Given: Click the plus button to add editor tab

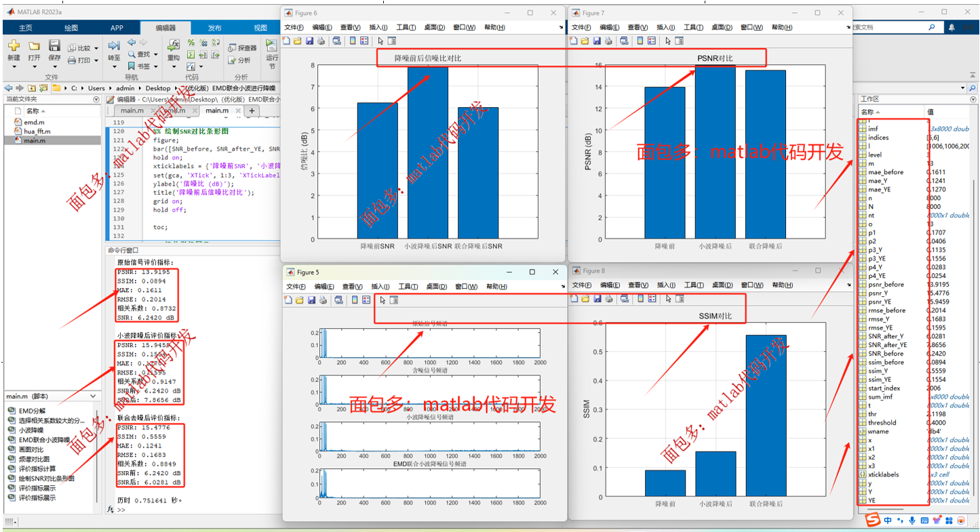Looking at the screenshot, I should (x=252, y=110).
